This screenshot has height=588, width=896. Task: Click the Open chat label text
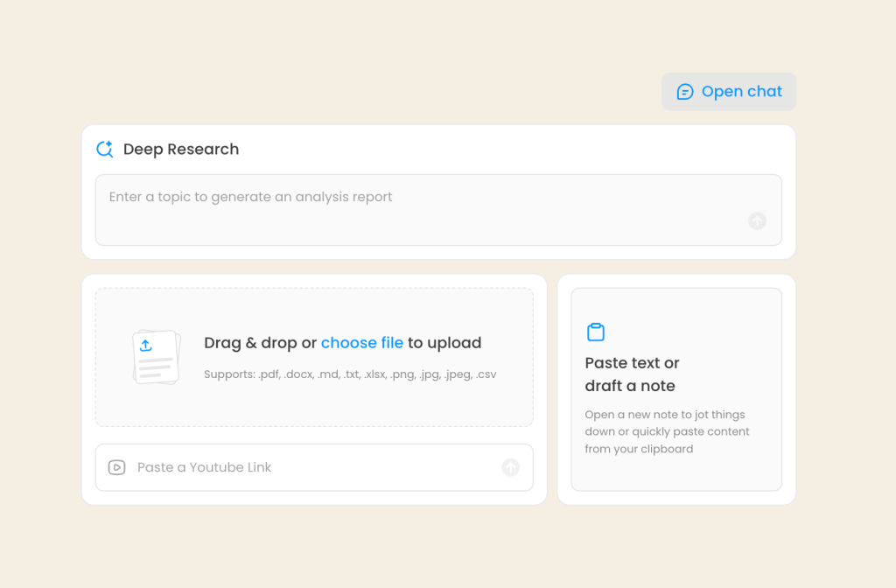742,91
